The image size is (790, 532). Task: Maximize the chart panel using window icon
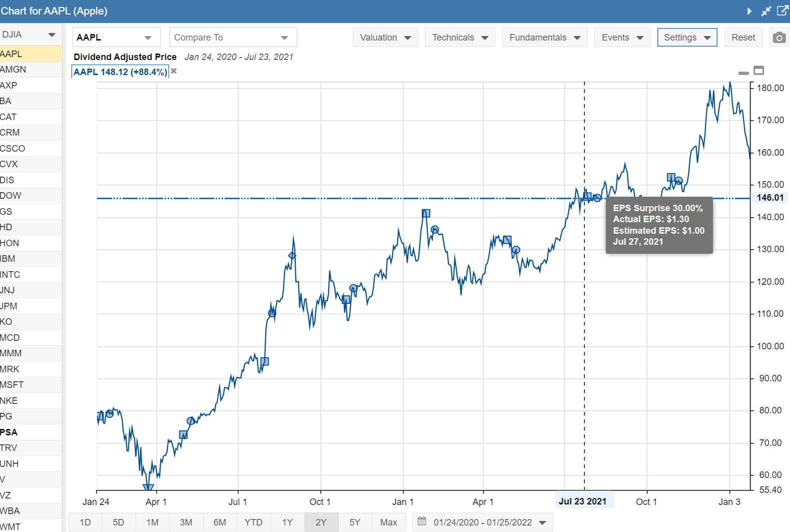[x=759, y=71]
